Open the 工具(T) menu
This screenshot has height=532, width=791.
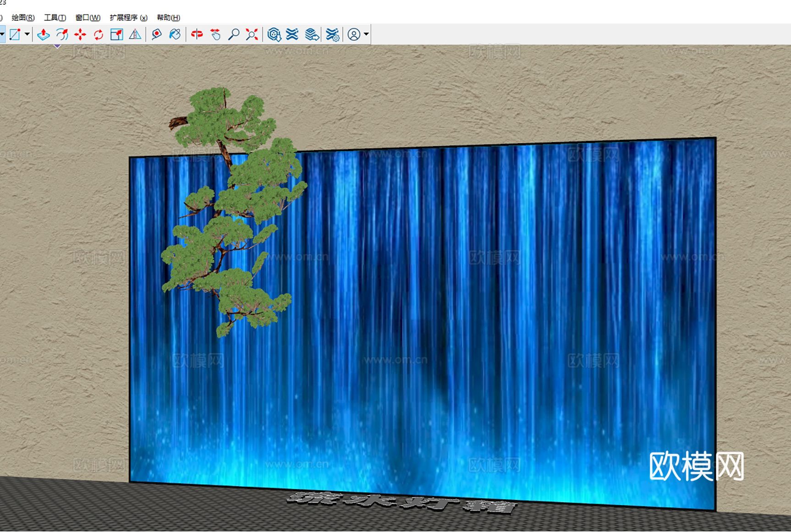[x=55, y=17]
